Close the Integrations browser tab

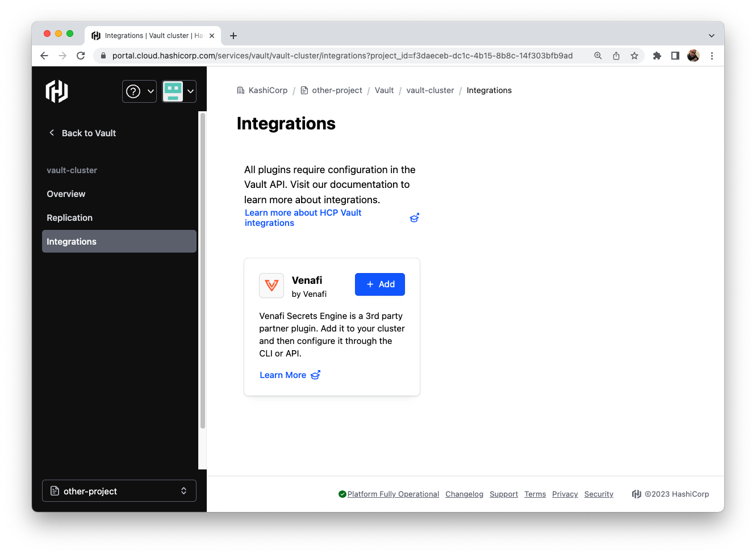pos(212,36)
